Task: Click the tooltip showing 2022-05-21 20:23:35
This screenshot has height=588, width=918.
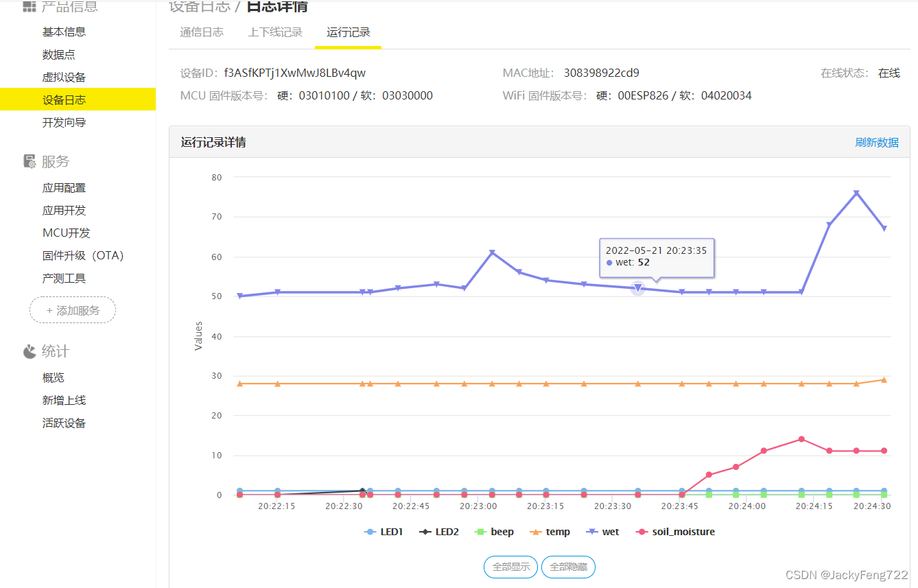Action: pos(657,257)
